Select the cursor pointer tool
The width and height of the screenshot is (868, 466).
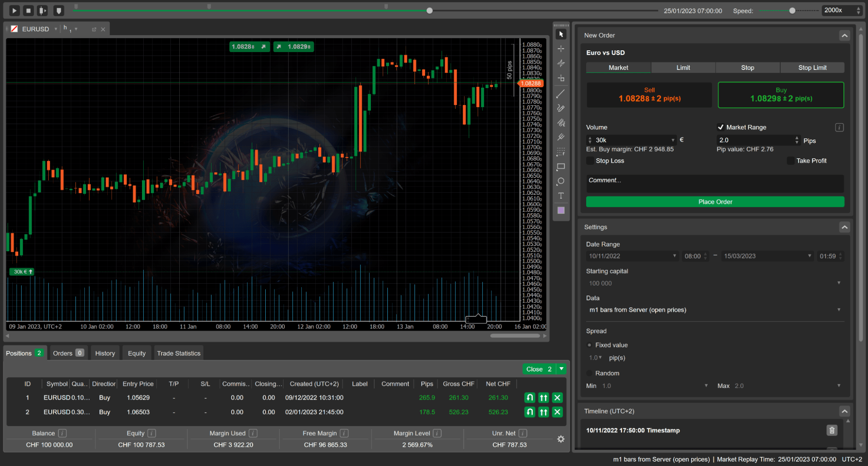tap(561, 34)
